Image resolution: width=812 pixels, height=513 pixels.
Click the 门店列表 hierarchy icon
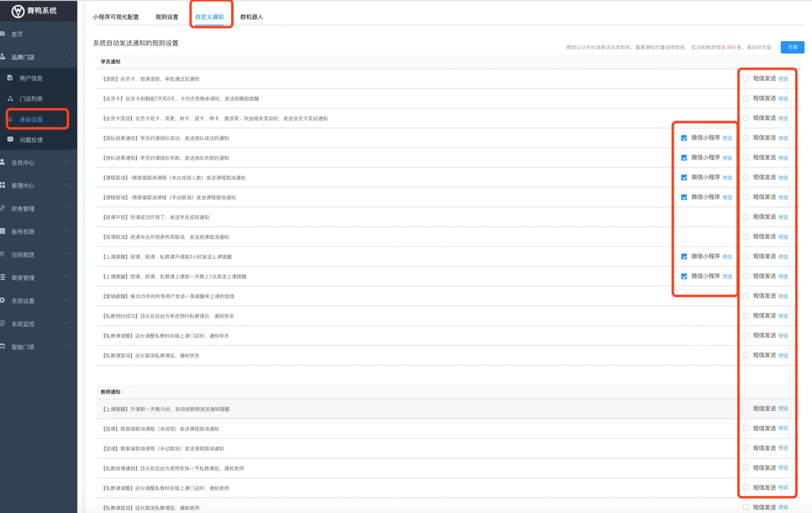coord(10,99)
